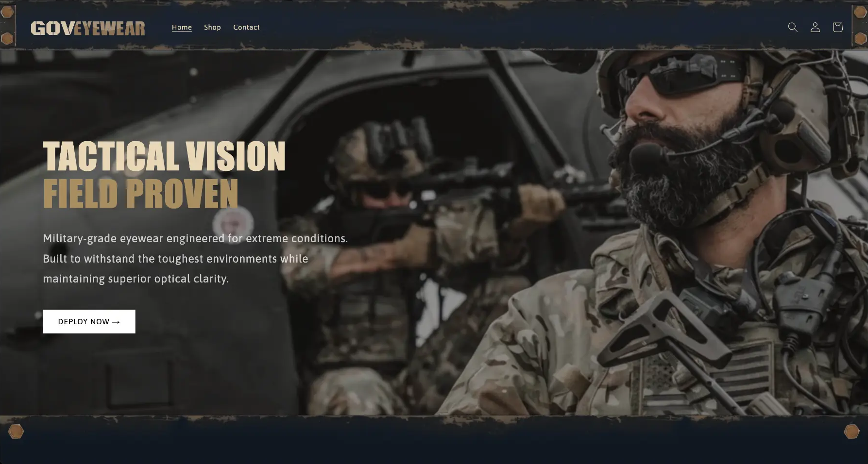The height and width of the screenshot is (464, 868).
Task: Click the TACTICAL VISION heading
Action: point(164,156)
